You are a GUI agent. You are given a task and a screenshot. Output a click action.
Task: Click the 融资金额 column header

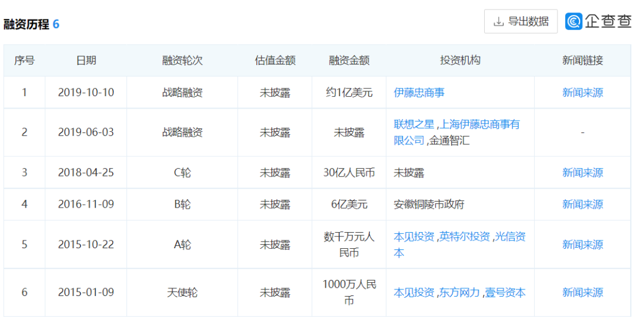(x=349, y=60)
